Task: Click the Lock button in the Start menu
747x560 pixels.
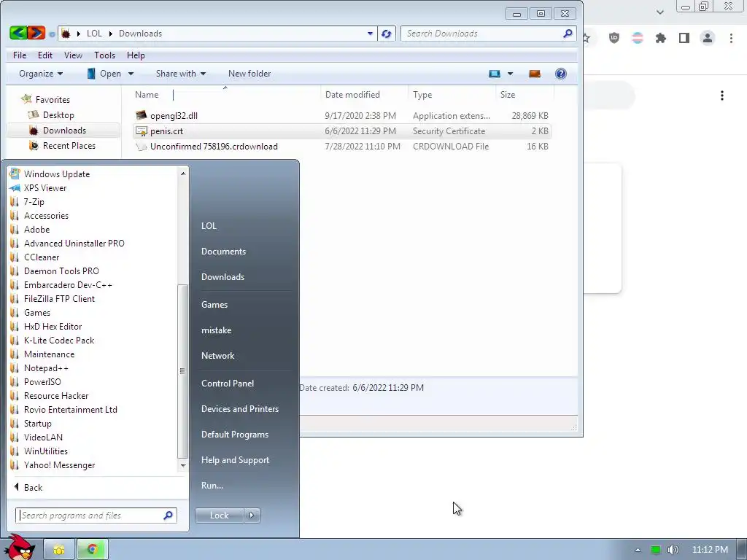Action: [219, 516]
